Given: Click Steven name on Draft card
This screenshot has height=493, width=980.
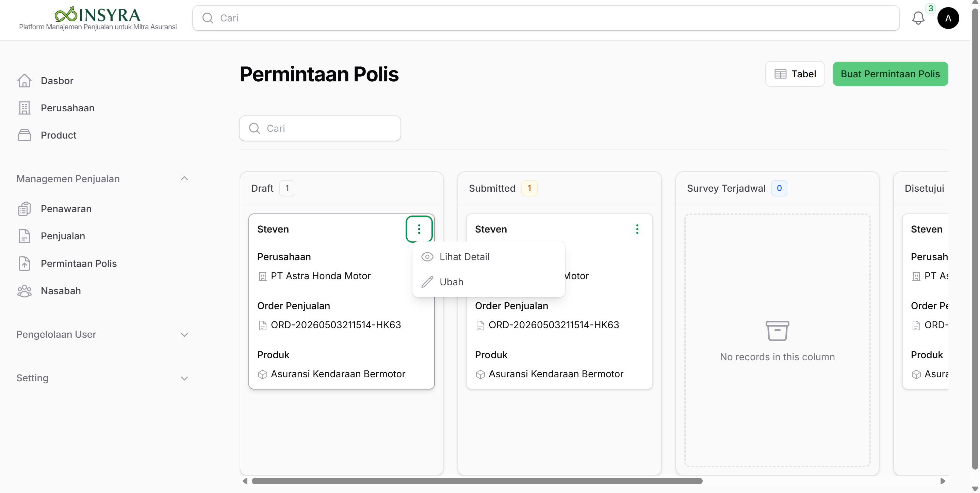Looking at the screenshot, I should point(273,229).
